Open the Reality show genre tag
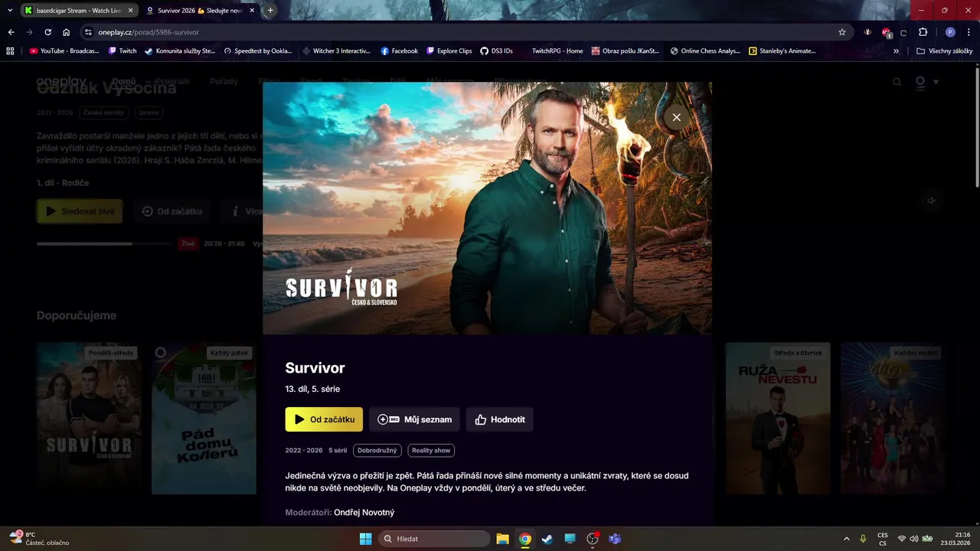The image size is (980, 551). pyautogui.click(x=431, y=451)
